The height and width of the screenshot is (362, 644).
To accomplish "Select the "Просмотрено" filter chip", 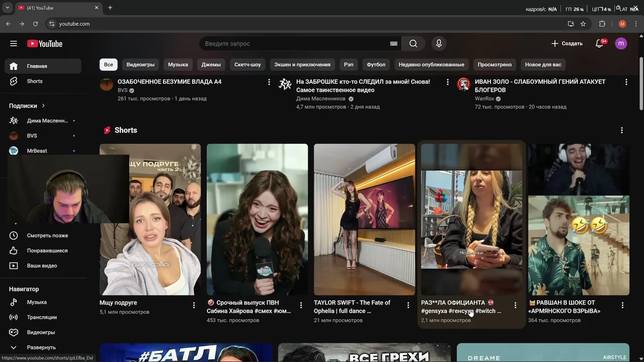I will point(495,64).
